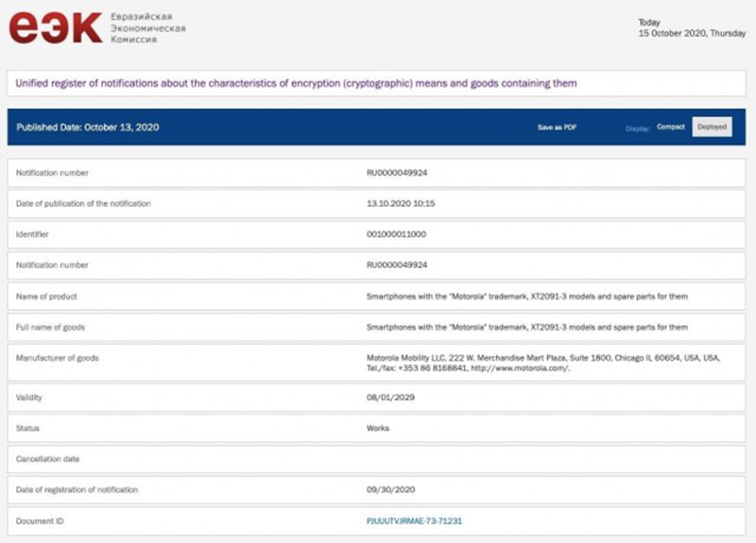Select the publication timestamp 13.10.2020 10:15
The height and width of the screenshot is (543, 756).
click(400, 203)
